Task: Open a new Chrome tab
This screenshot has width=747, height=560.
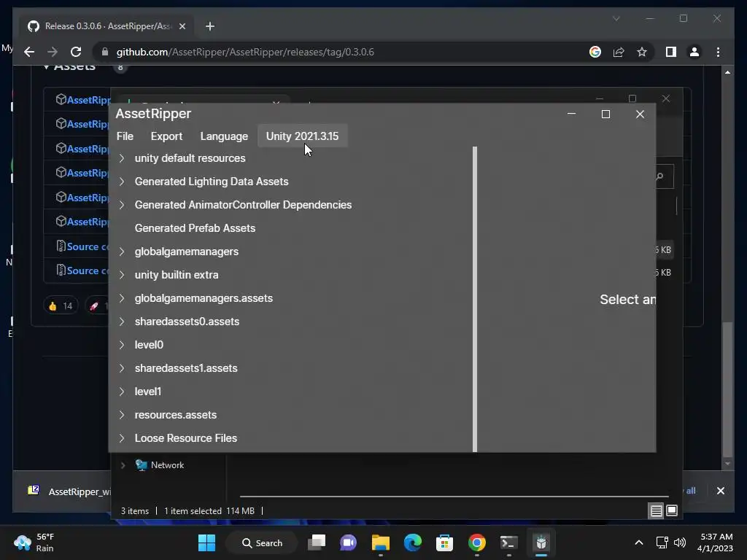Action: tap(210, 26)
